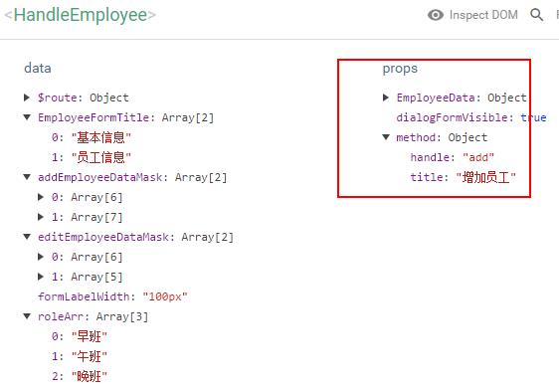Collapse the roleArr array

click(x=27, y=316)
